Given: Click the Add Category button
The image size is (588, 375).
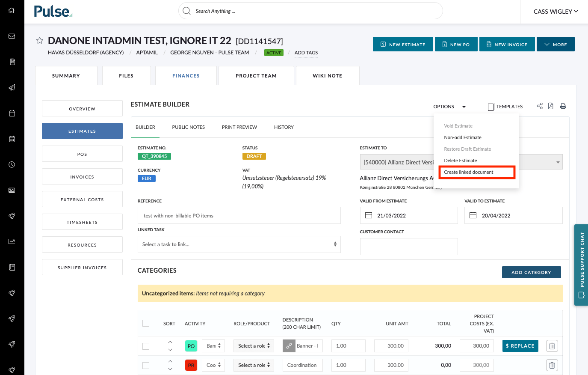Looking at the screenshot, I should 532,272.
